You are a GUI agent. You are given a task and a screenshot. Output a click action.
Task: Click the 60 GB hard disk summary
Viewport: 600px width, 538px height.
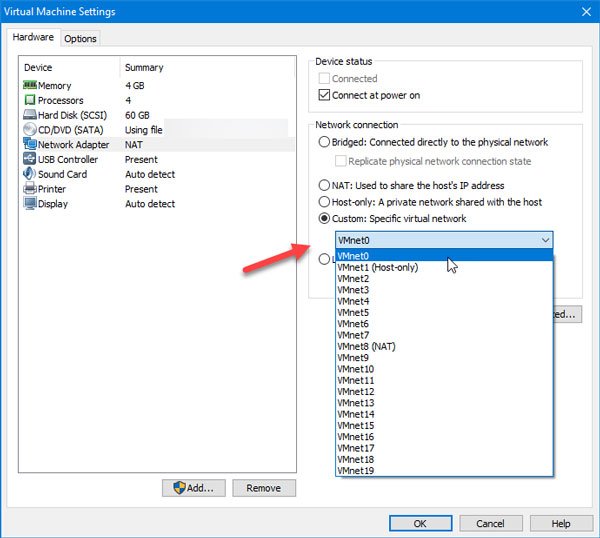tap(137, 115)
